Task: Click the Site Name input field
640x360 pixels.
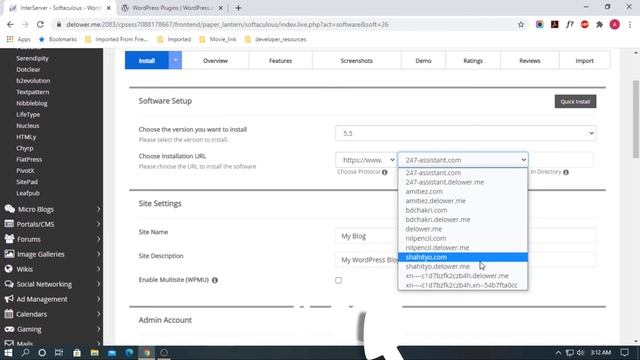Action: pos(465,236)
